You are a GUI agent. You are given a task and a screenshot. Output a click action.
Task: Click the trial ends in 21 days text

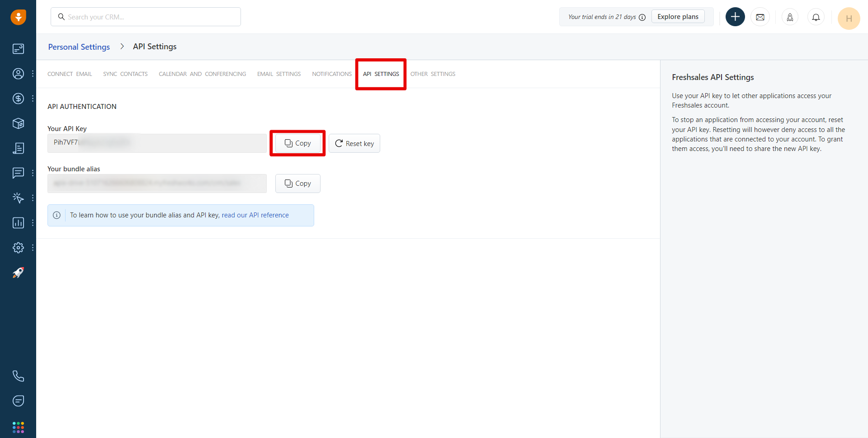pyautogui.click(x=602, y=17)
